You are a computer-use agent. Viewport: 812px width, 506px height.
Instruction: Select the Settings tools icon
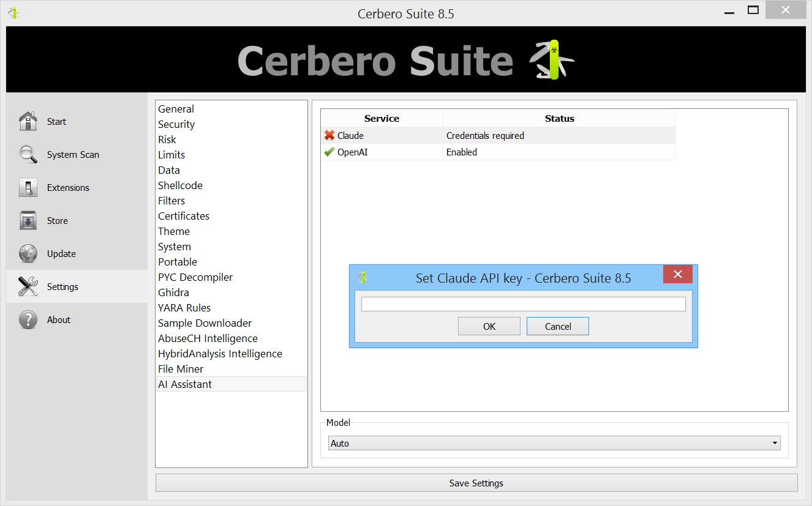click(28, 286)
